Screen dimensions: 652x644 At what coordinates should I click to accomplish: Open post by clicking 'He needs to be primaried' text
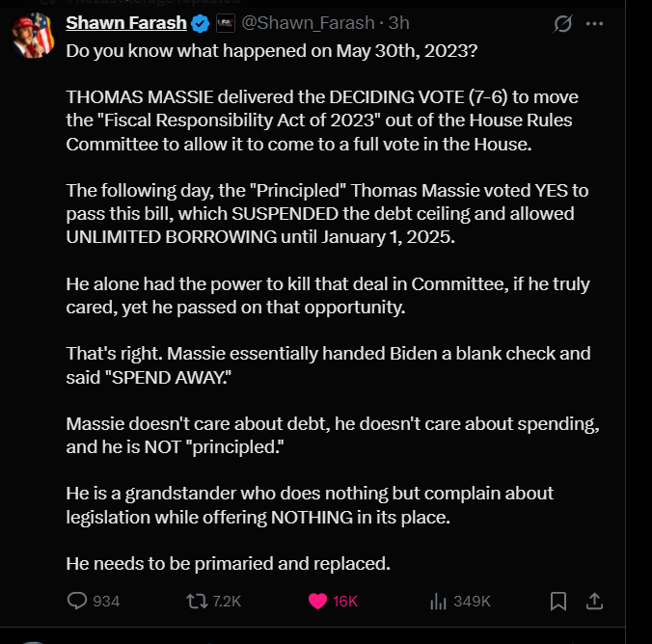tap(228, 562)
